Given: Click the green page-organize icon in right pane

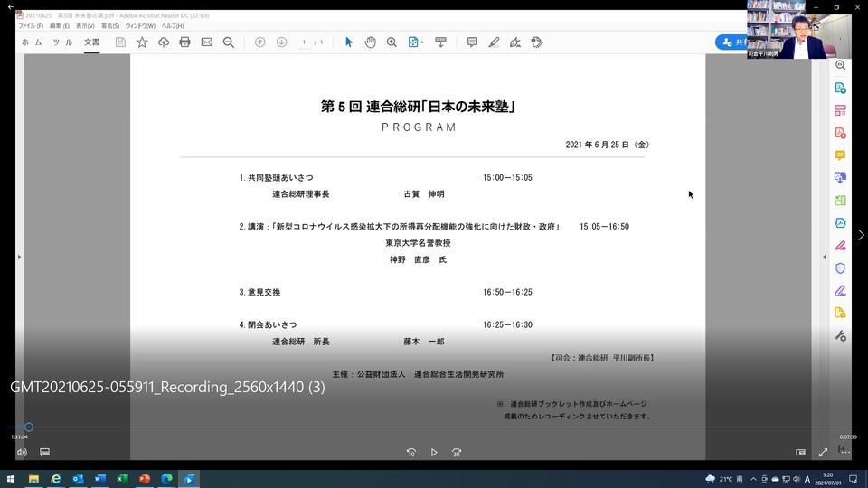Looking at the screenshot, I should tap(840, 201).
